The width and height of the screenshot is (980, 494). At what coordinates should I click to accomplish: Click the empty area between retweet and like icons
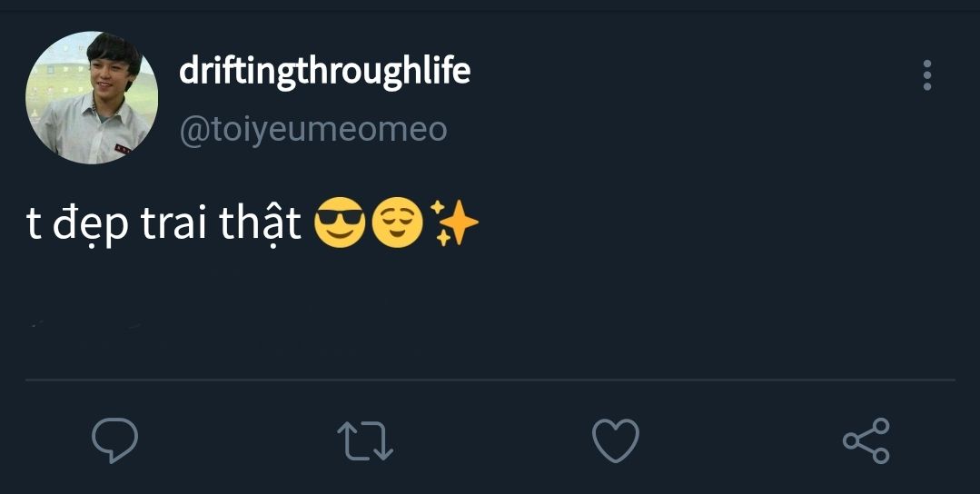click(490, 440)
